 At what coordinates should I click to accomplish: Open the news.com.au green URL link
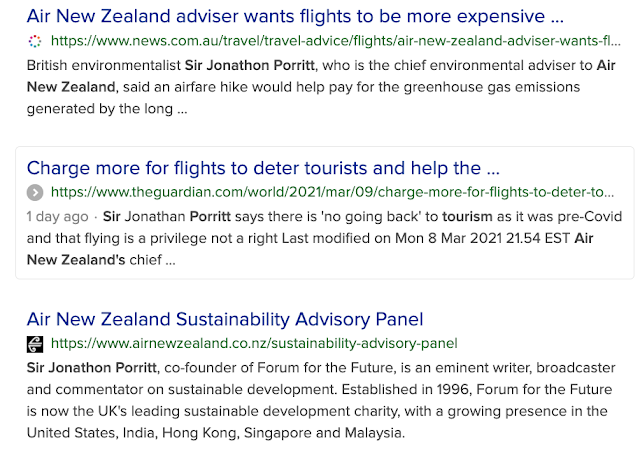pyautogui.click(x=336, y=41)
